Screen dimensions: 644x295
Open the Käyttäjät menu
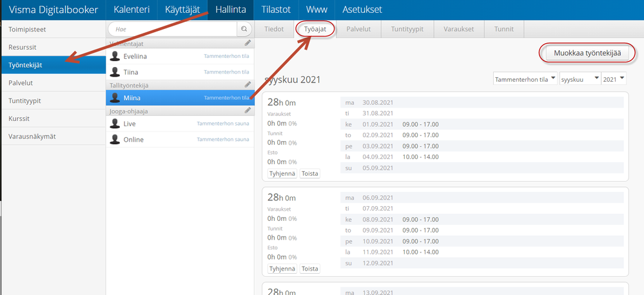pos(182,10)
